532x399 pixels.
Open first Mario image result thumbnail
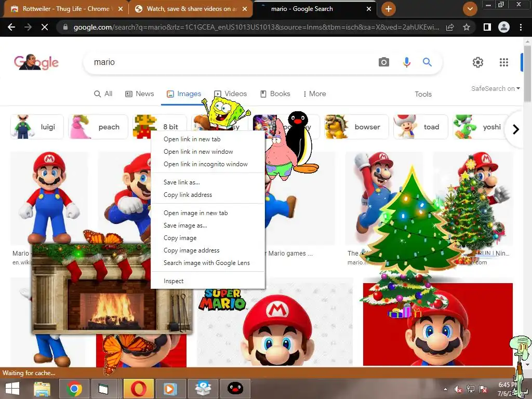[x=49, y=197]
